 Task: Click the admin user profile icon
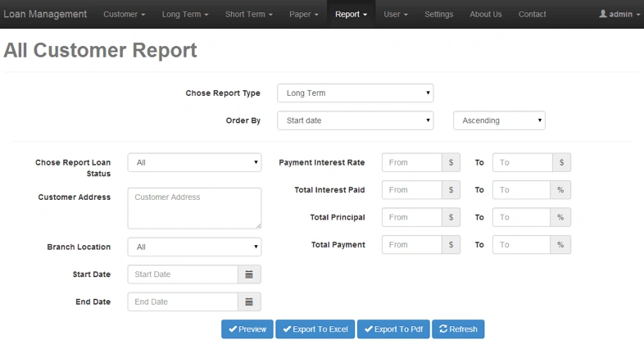coord(602,14)
